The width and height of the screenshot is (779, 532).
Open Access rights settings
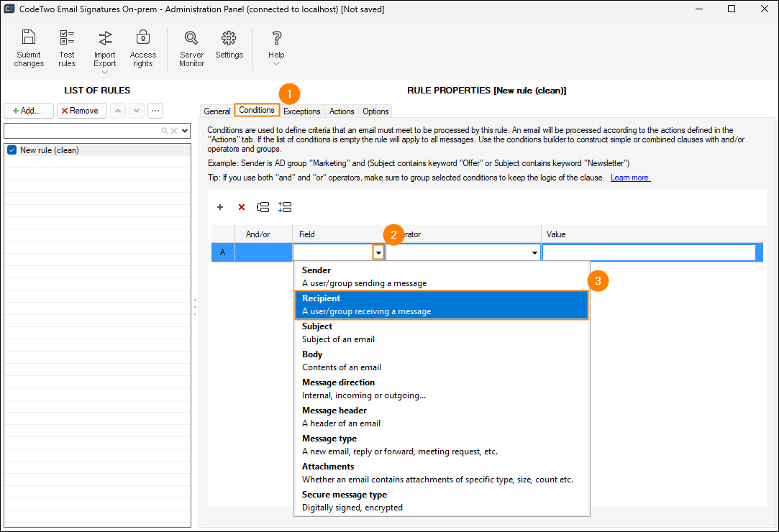[x=143, y=47]
